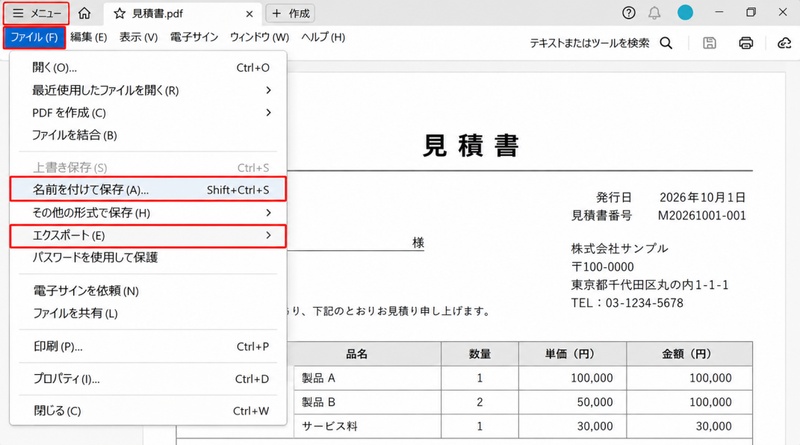Open the ファイル (F) menu
The image size is (800, 445).
pyautogui.click(x=34, y=37)
